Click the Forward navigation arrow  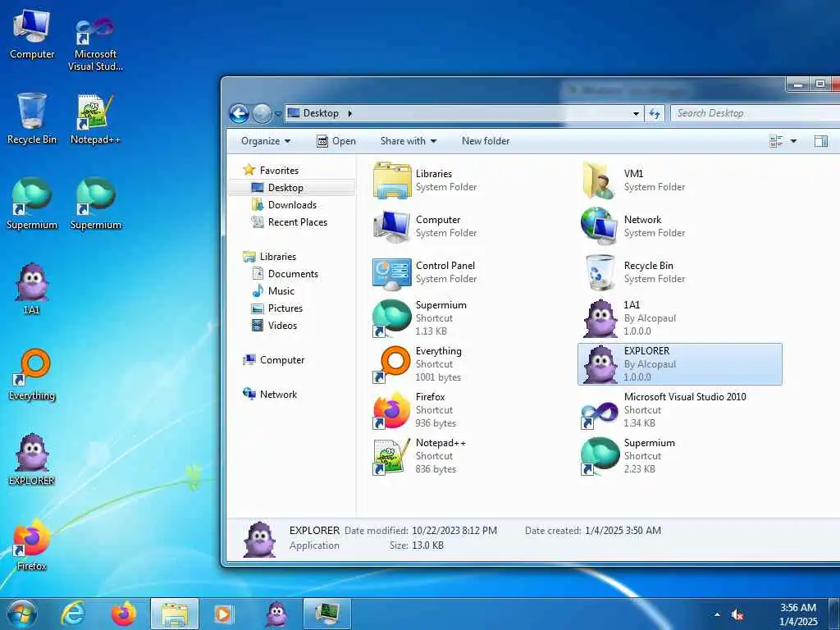[x=262, y=113]
